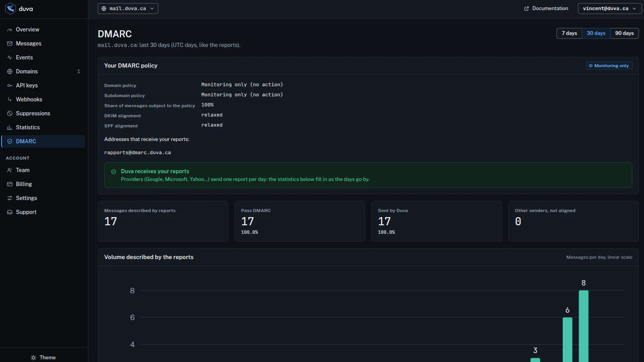Click the Domains count badge 1
The image size is (644, 362).
tap(79, 71)
